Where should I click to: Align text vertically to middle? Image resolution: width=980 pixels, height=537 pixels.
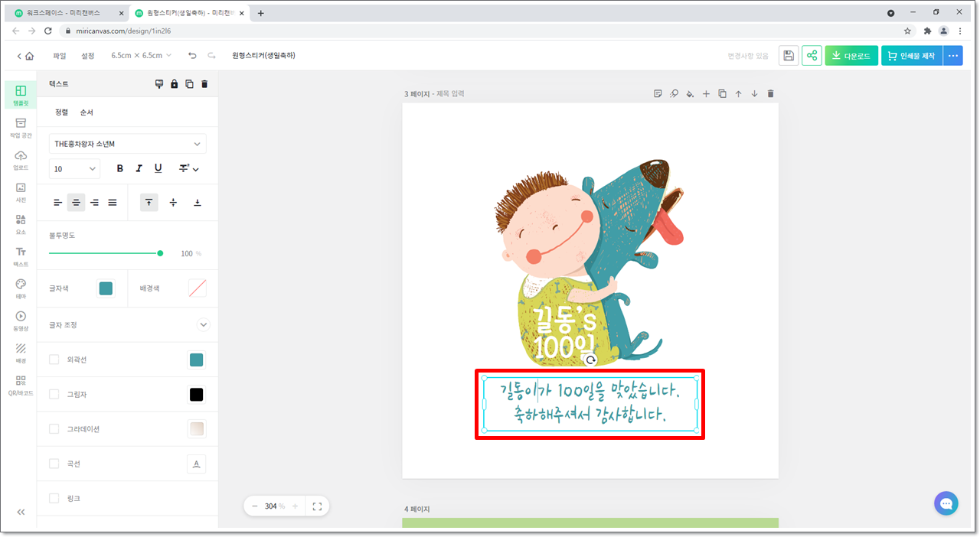(x=173, y=203)
